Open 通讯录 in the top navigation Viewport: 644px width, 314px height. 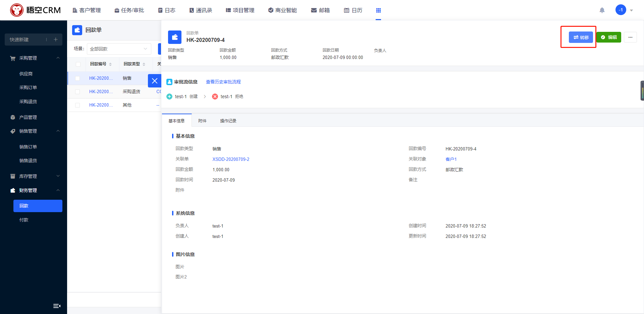pos(201,10)
